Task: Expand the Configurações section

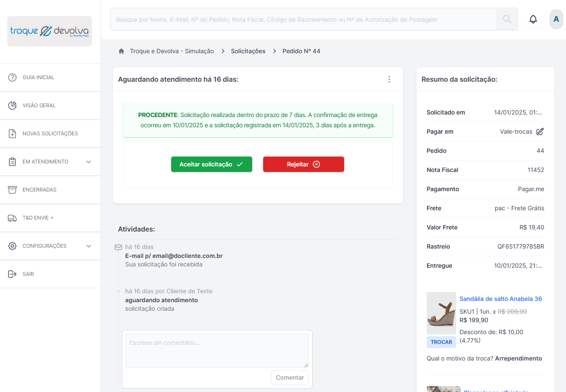Action: coord(88,246)
